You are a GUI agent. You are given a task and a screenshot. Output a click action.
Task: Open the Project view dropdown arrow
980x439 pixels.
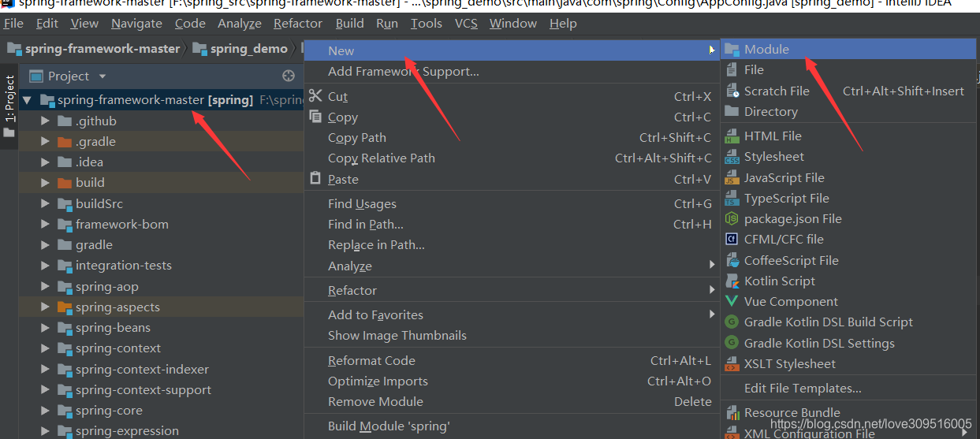tap(102, 76)
